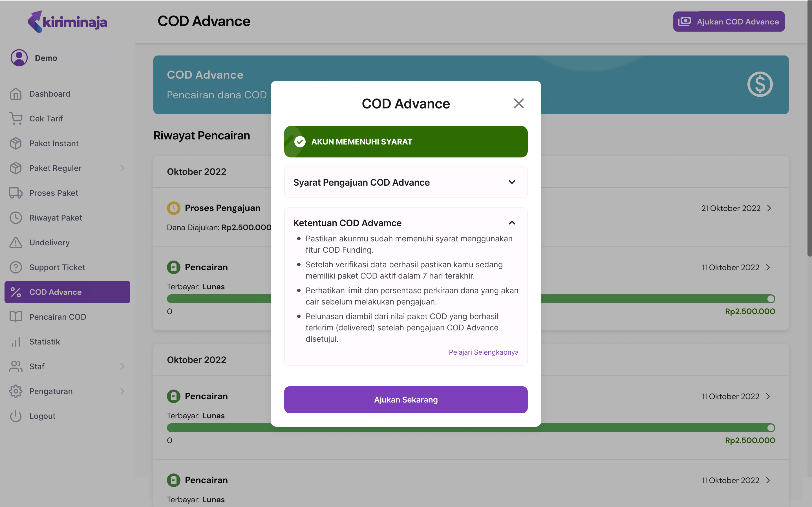Toggle the account eligibility status indicator

coord(405,141)
